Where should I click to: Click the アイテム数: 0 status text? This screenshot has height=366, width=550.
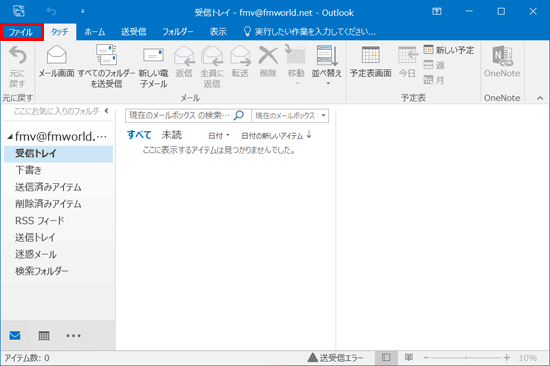27,358
